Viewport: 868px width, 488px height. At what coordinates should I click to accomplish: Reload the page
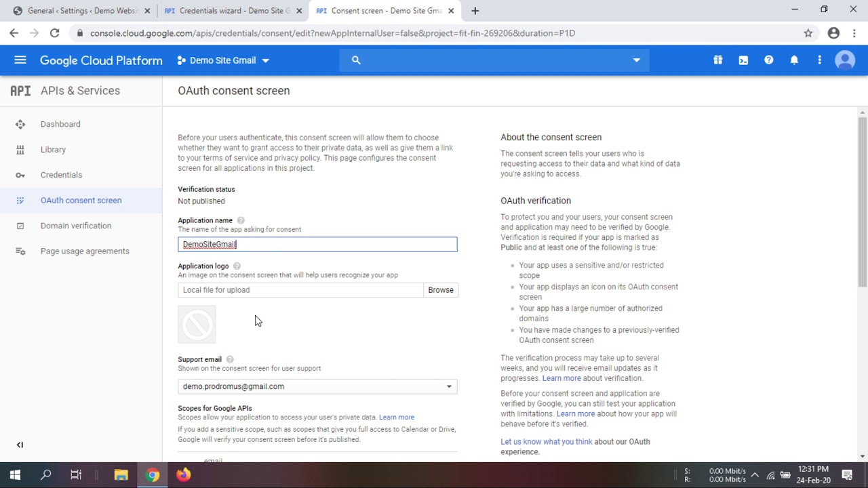click(x=54, y=33)
